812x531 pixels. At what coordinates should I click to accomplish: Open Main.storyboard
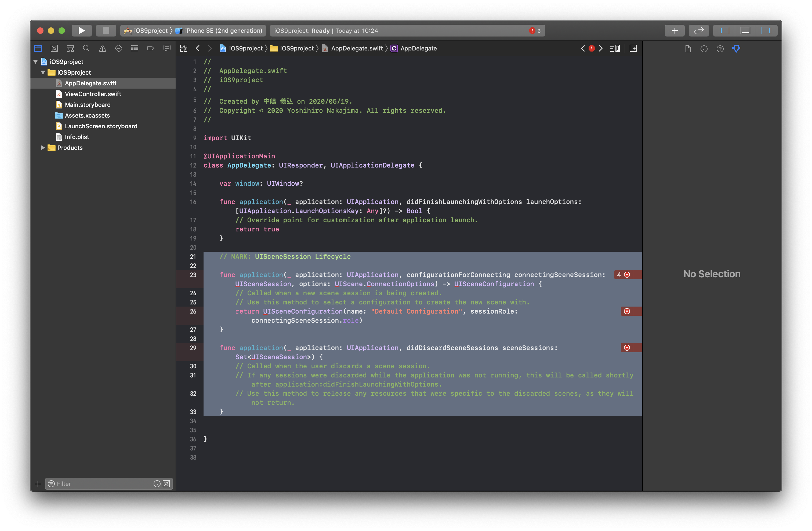(x=103, y=105)
